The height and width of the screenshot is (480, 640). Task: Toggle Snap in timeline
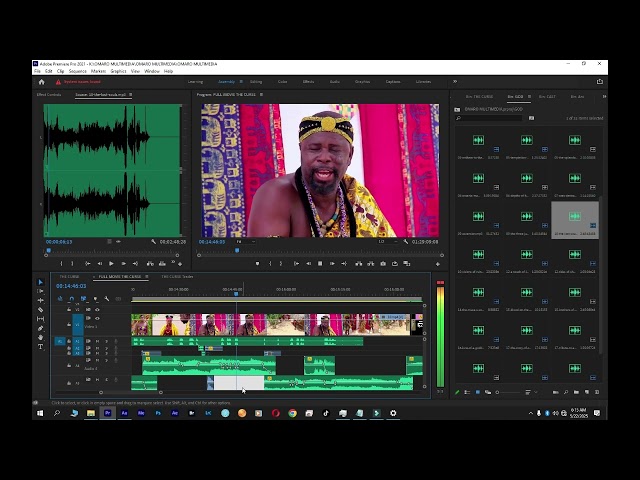click(72, 299)
